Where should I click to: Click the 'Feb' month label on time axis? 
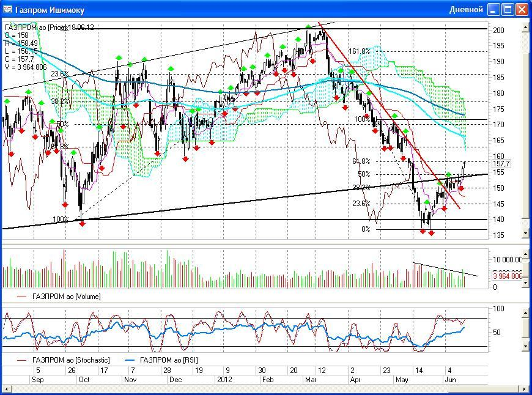pos(268,379)
